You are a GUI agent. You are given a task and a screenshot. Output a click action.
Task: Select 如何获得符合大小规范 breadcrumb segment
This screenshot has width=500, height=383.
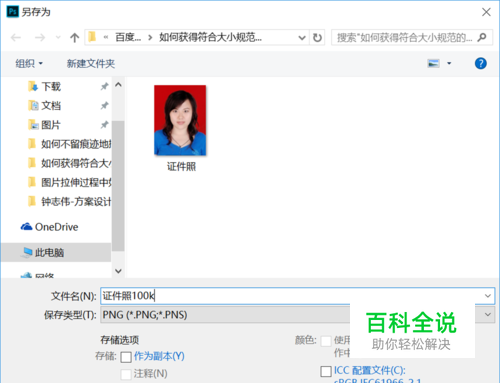210,37
